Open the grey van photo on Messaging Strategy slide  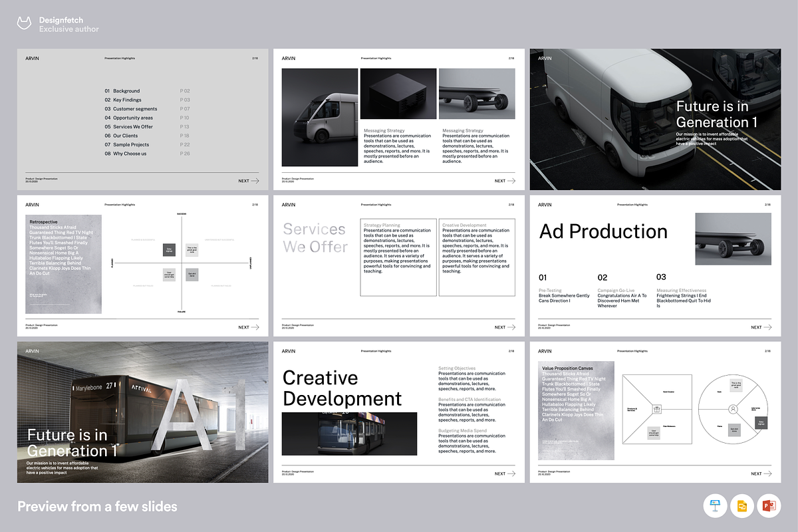click(x=320, y=117)
